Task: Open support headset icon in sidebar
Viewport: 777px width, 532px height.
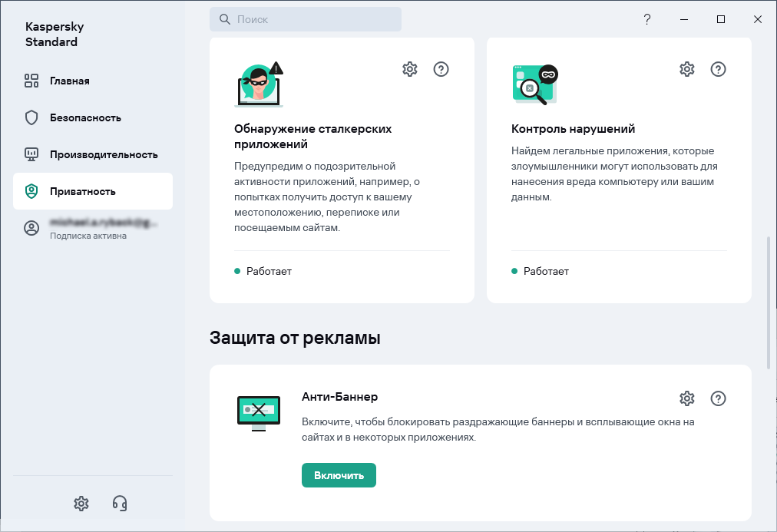Action: tap(120, 504)
